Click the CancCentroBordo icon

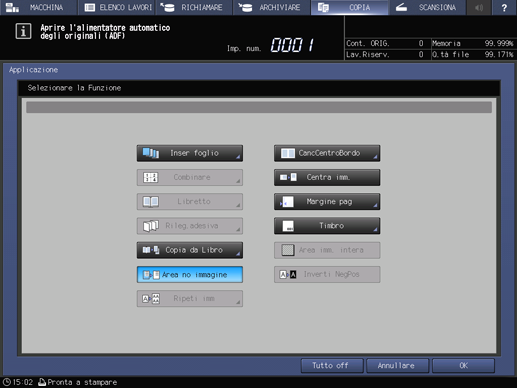point(288,153)
